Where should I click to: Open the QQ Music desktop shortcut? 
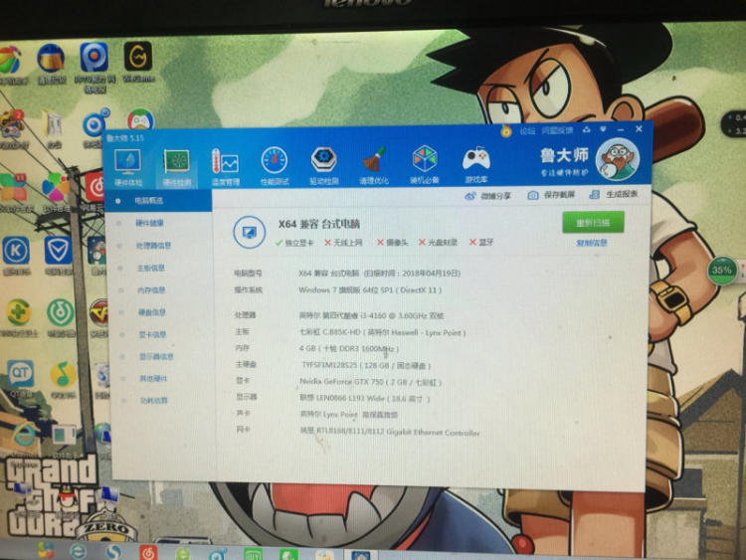(x=63, y=379)
